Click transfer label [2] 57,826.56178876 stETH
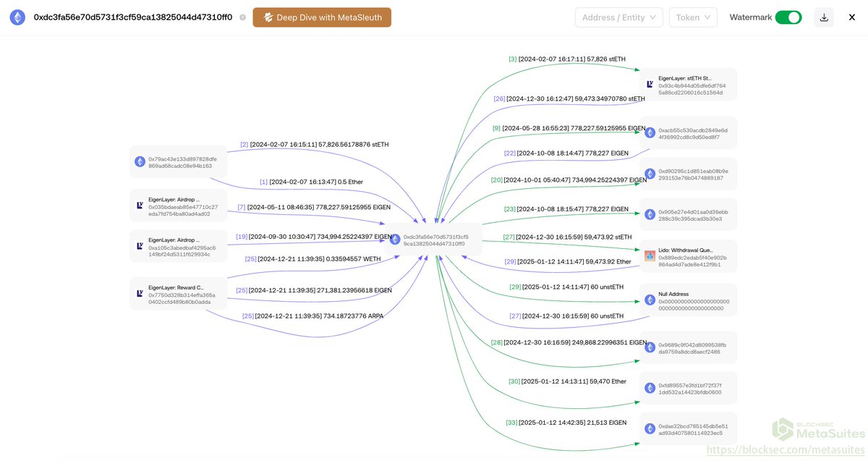868x461 pixels. [314, 145]
